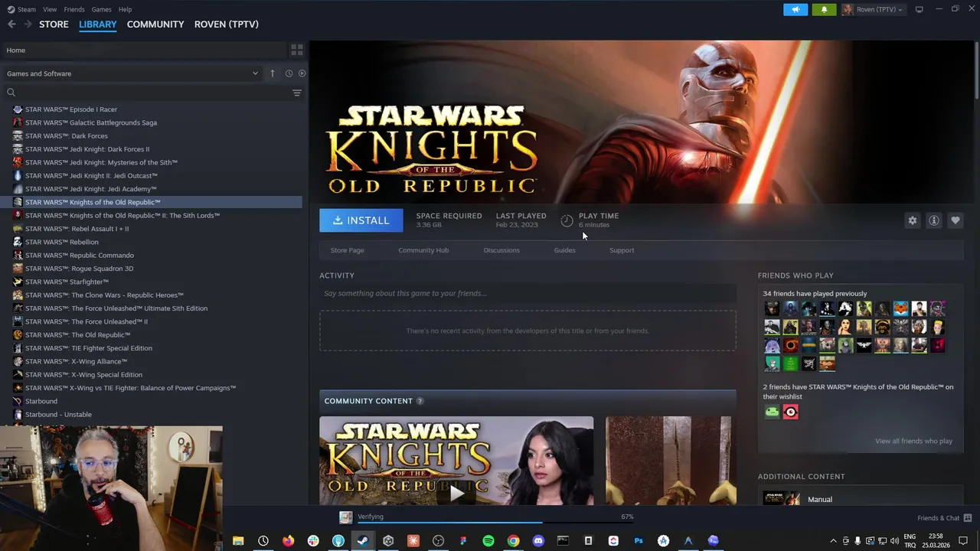Open Spotify from the taskbar
980x551 pixels.
pos(488,541)
